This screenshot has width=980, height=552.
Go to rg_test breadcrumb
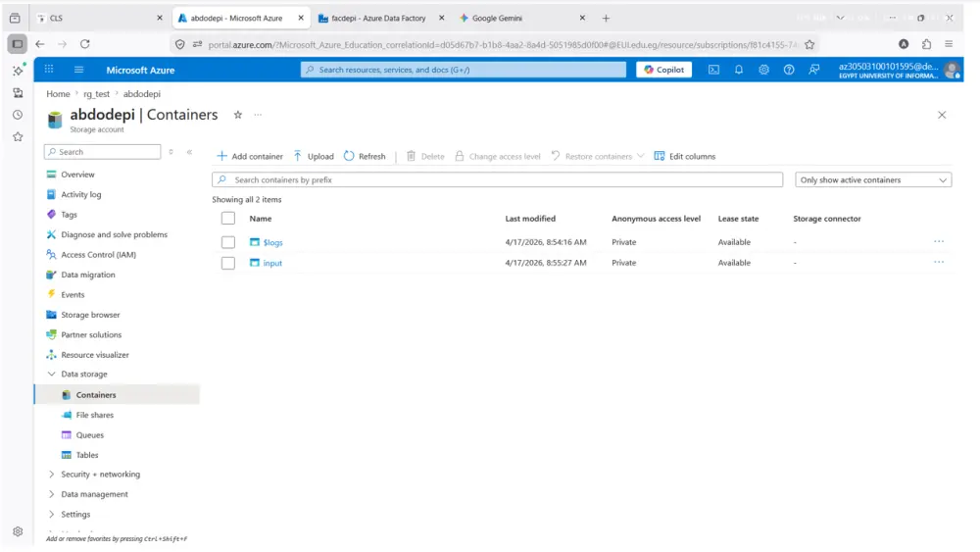pyautogui.click(x=96, y=94)
